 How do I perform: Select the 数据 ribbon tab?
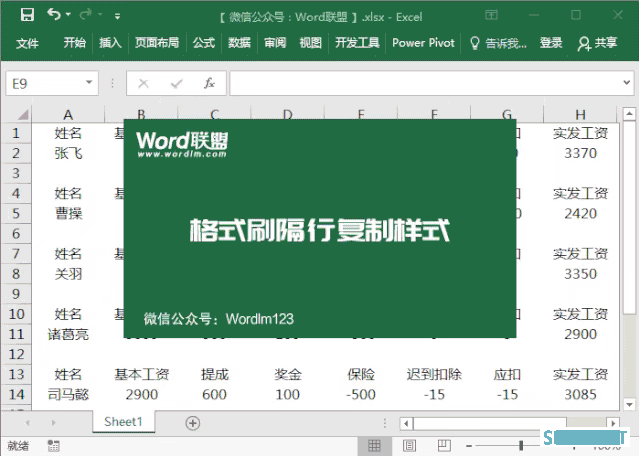239,43
